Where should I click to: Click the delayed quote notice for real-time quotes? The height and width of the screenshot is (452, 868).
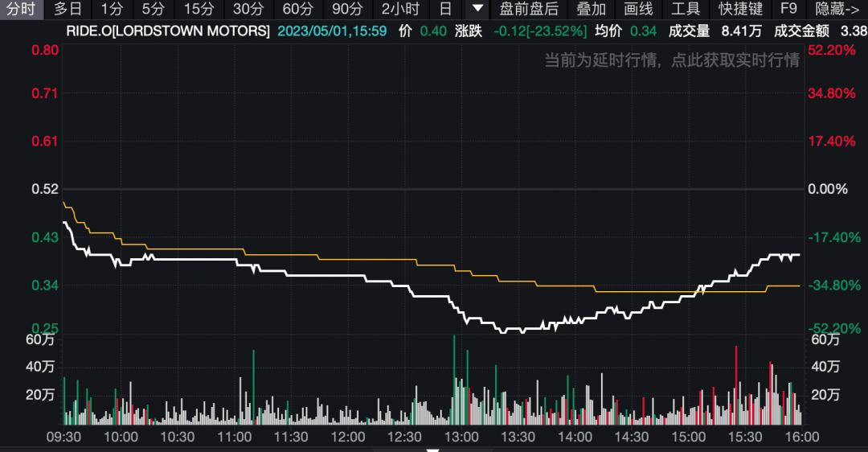coord(672,60)
